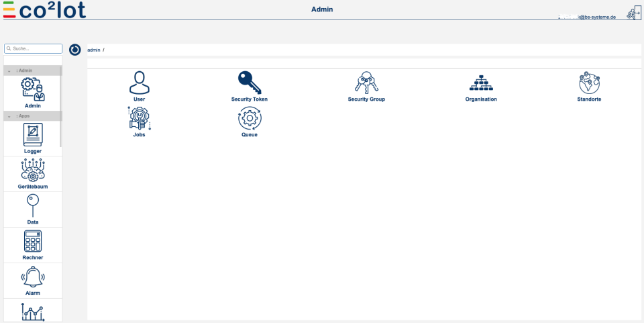Viewport: 644px width, 323px height.
Task: Click the Standorte label
Action: coord(590,99)
